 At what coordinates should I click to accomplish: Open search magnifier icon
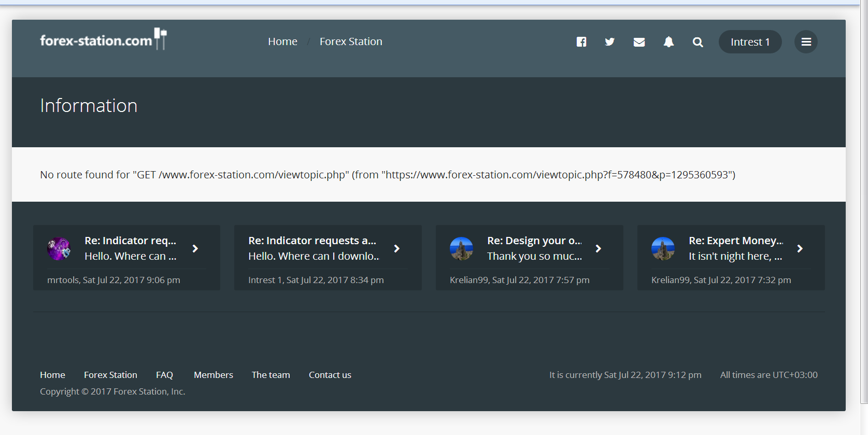(x=698, y=42)
